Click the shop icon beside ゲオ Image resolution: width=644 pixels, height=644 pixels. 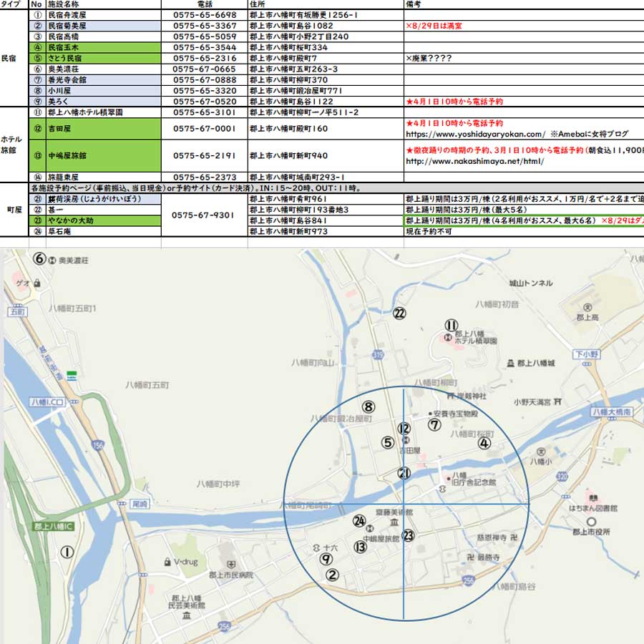pyautogui.click(x=37, y=283)
